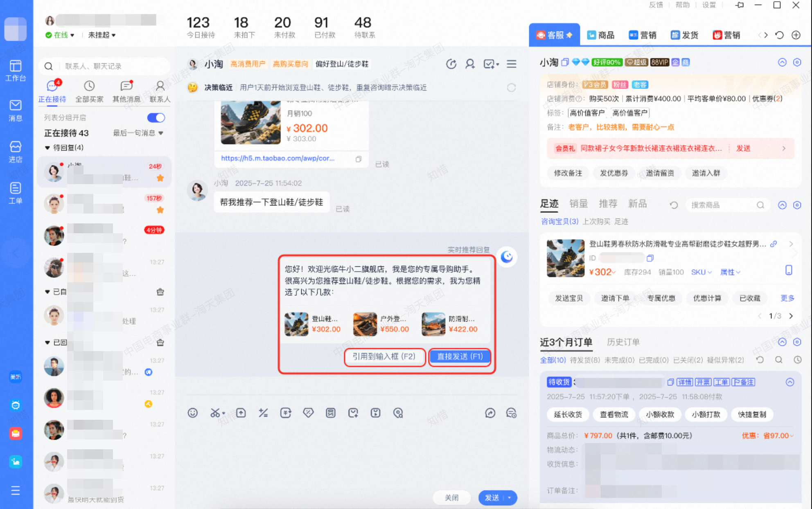Viewport: 812px width, 509px height.
Task: Switch to the 销量 tab
Action: (x=578, y=204)
